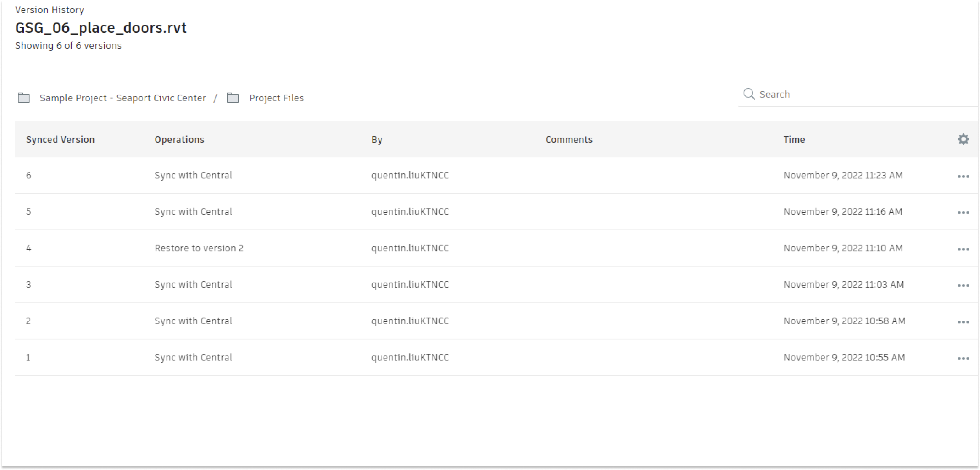Select the version number 4 cell
Viewport: 980px width, 470px height.
coord(28,248)
